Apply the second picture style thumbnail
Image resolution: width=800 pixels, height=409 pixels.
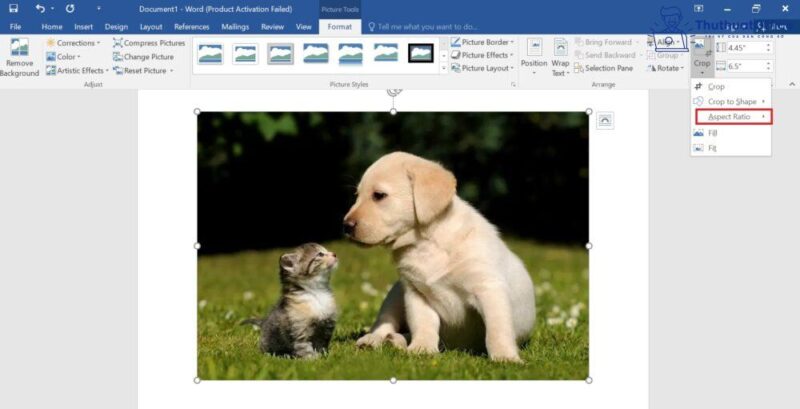pos(245,54)
